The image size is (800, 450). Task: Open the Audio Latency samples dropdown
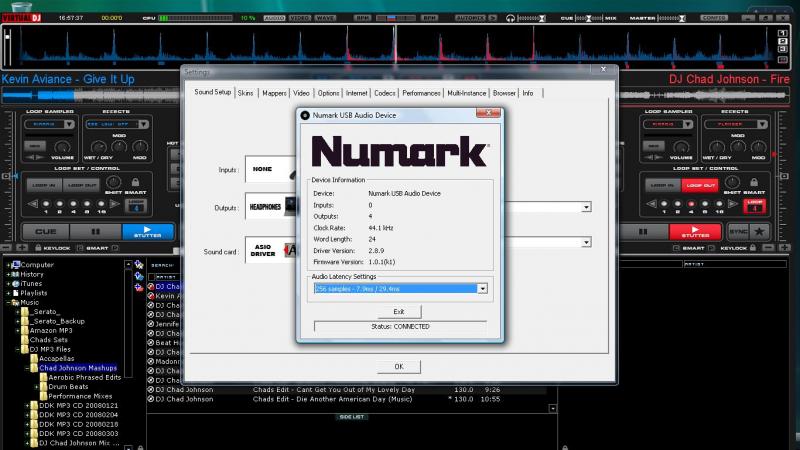[482, 289]
